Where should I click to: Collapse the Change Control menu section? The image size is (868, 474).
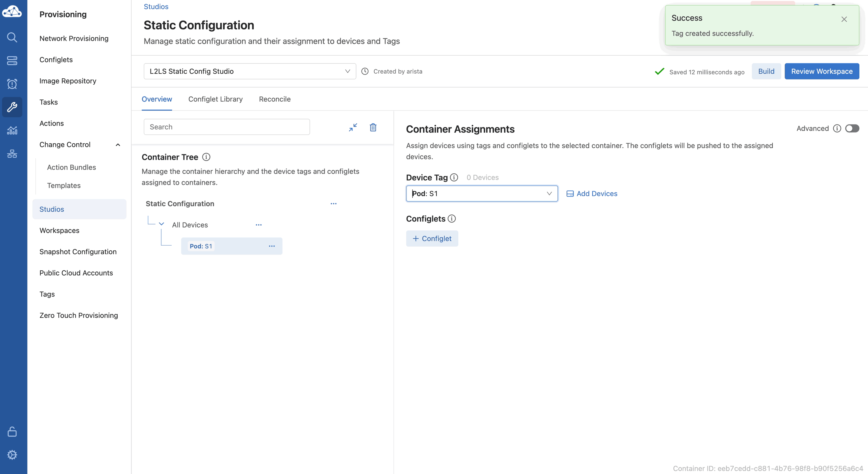(x=118, y=145)
